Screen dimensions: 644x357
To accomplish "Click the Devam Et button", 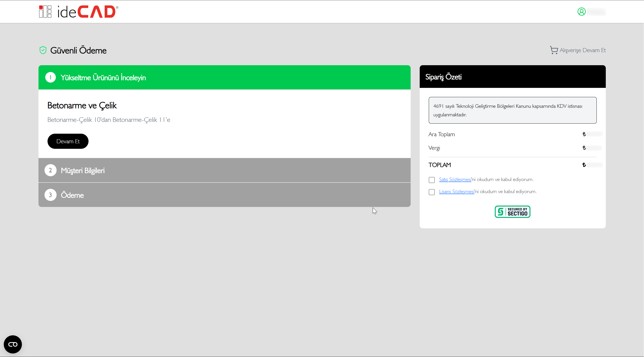I will click(68, 141).
